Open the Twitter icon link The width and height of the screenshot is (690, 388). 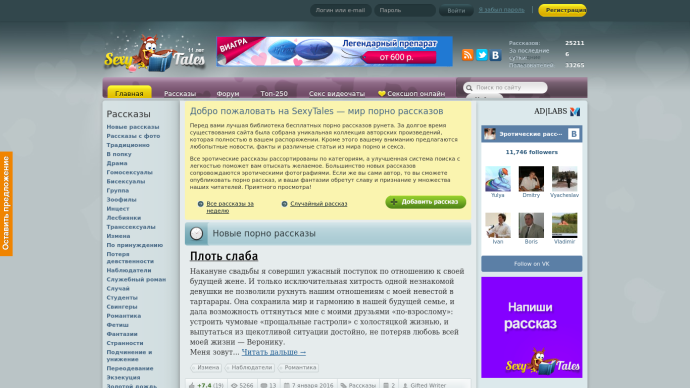[x=481, y=55]
